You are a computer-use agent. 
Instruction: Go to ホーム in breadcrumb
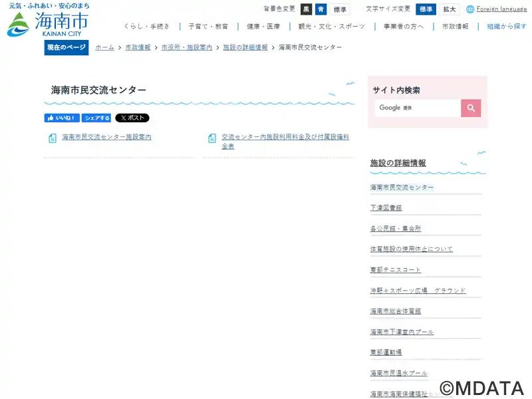(x=104, y=47)
